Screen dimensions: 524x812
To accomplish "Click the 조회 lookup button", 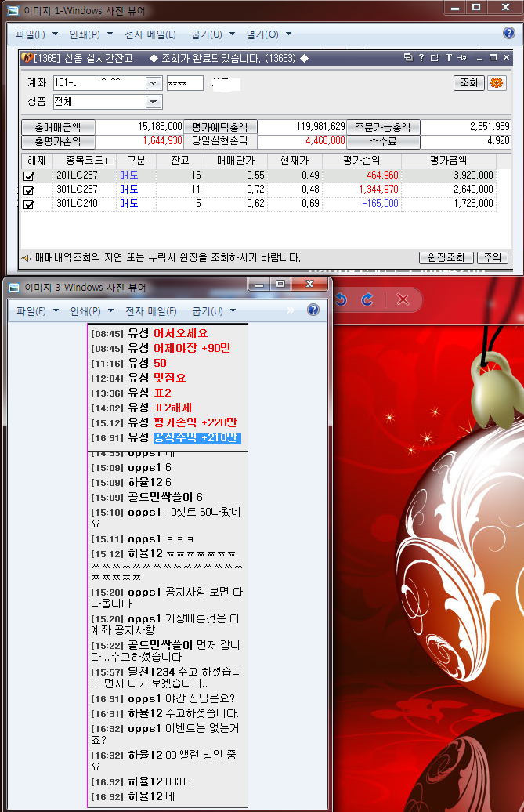I will pos(468,83).
